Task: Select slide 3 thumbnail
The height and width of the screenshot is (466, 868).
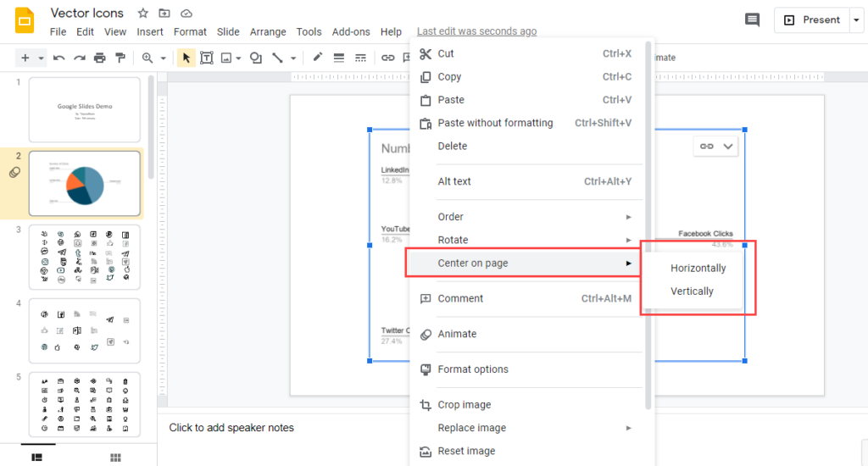Action: (85, 258)
